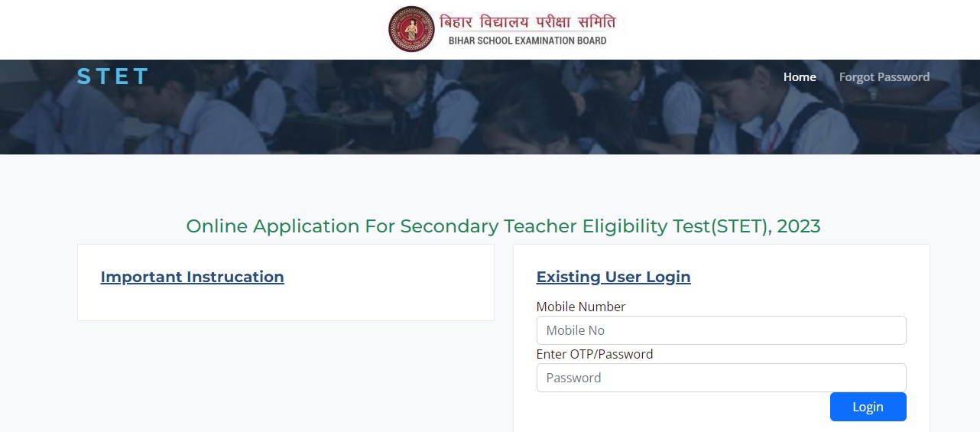Click the Online Application STET 2023 heading
The image size is (980, 432).
pyautogui.click(x=503, y=226)
